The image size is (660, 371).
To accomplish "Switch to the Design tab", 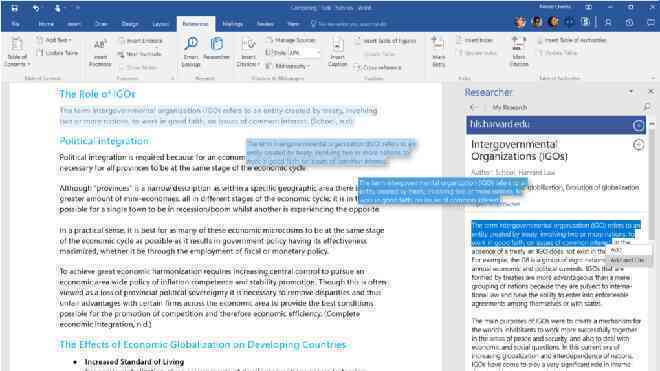I will tap(130, 24).
